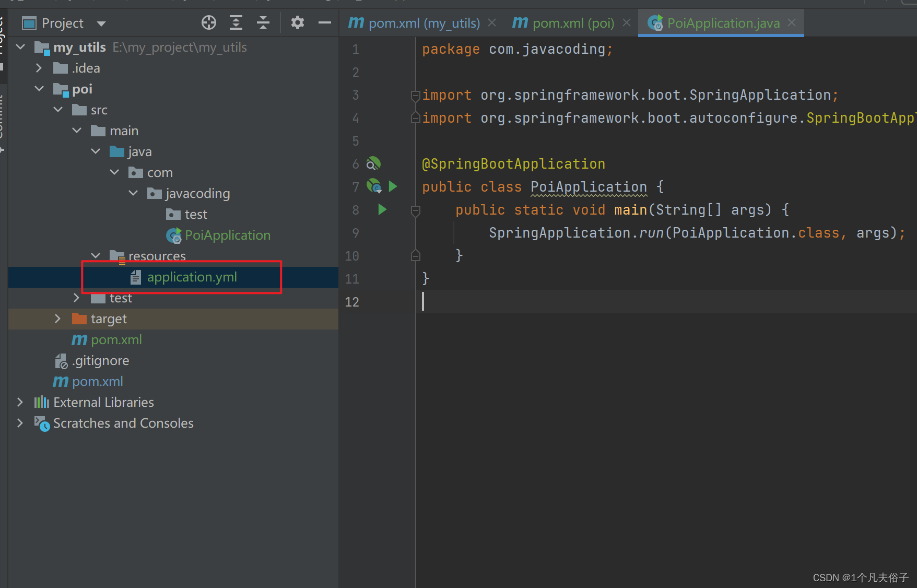917x588 pixels.
Task: Select the resources folder row
Action: tap(173, 256)
